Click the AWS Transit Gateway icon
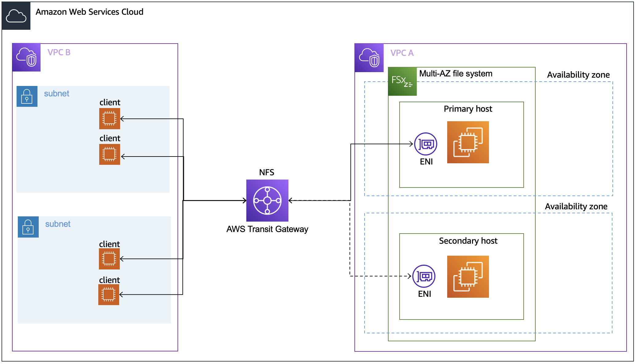 pos(267,200)
